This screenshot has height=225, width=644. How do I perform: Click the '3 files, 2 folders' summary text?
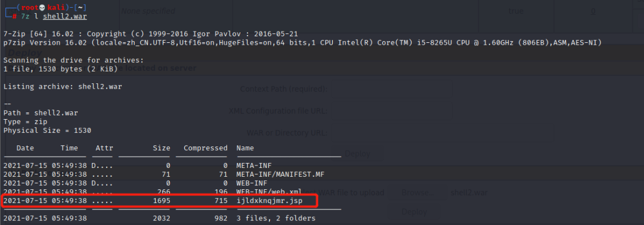coord(276,218)
